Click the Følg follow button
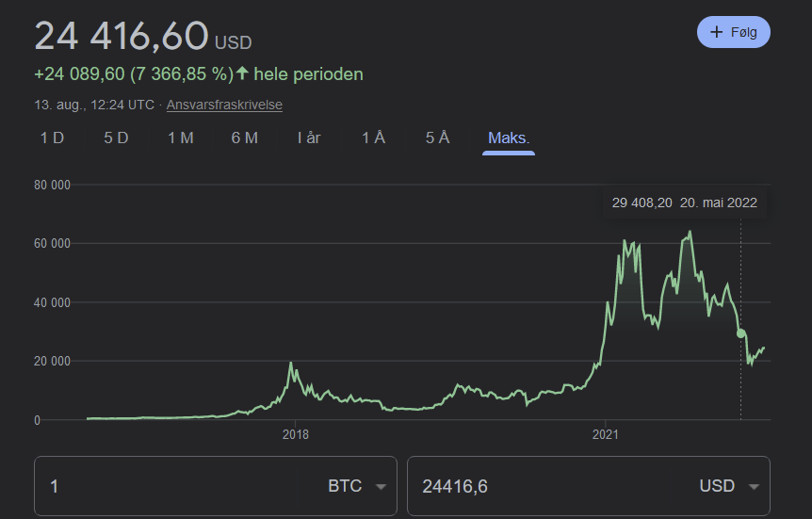 (733, 32)
